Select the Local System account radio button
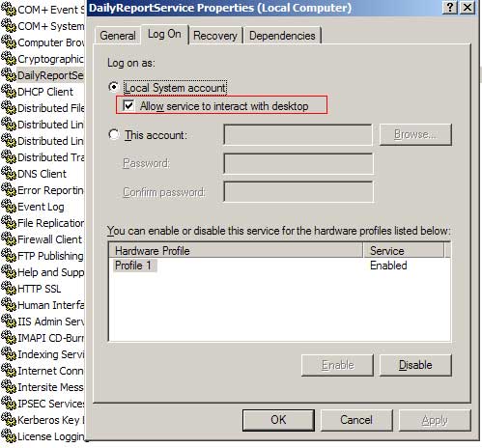 point(113,87)
